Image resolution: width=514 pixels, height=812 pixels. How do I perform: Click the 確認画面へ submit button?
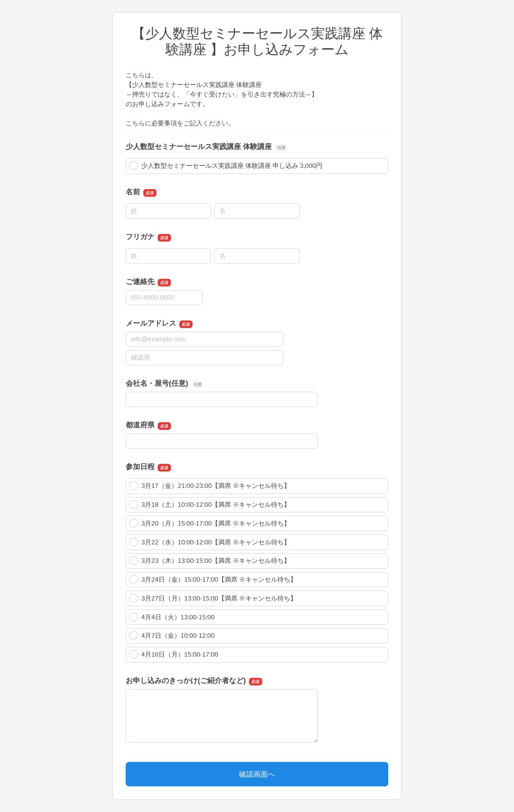(x=257, y=774)
